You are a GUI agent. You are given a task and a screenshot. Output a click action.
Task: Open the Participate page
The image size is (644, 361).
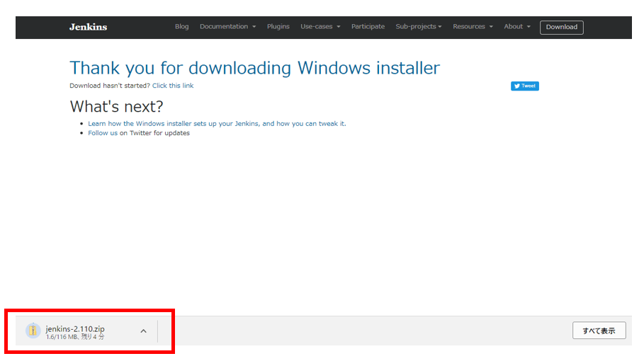point(368,27)
